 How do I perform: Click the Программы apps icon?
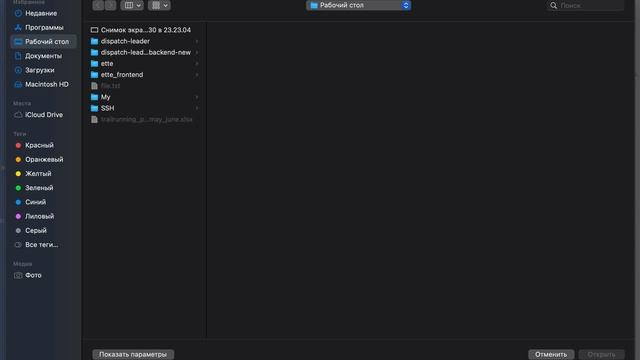pos(18,27)
